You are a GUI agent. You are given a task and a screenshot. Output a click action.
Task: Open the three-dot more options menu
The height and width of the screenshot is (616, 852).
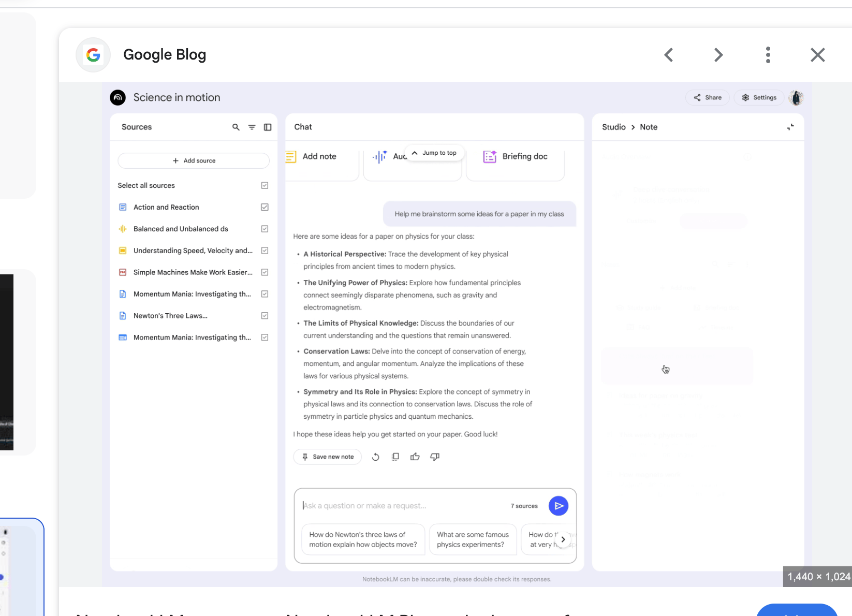pyautogui.click(x=768, y=55)
